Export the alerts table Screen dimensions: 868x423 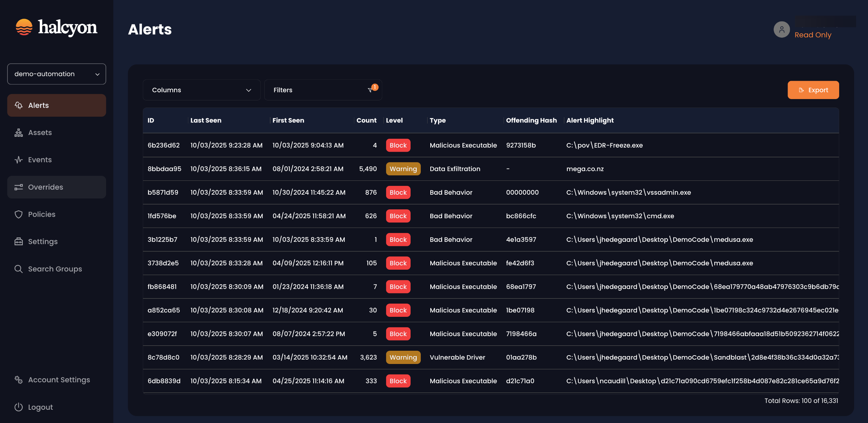[x=813, y=90]
